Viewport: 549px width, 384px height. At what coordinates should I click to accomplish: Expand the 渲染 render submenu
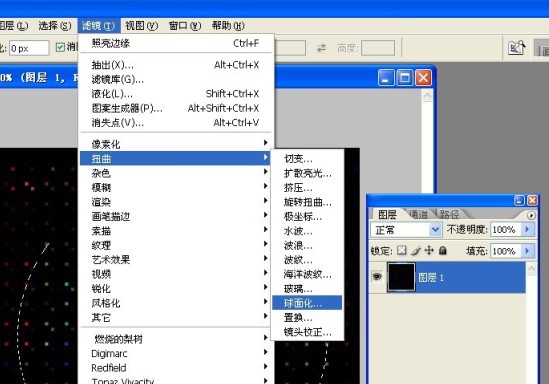(175, 202)
